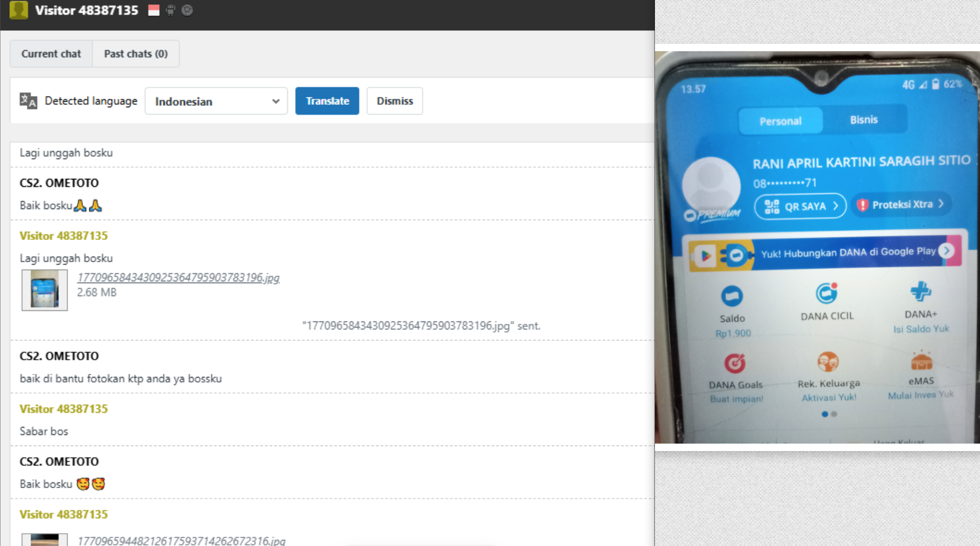Click the message "baik di bantu fotokan ktp anda ya bossku"
Image resolution: width=980 pixels, height=546 pixels.
tap(121, 379)
